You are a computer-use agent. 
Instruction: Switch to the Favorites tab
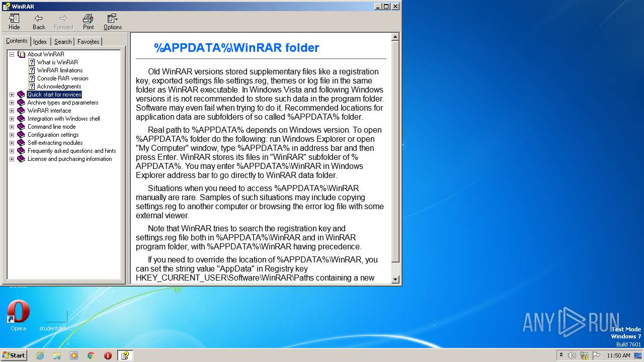[88, 42]
